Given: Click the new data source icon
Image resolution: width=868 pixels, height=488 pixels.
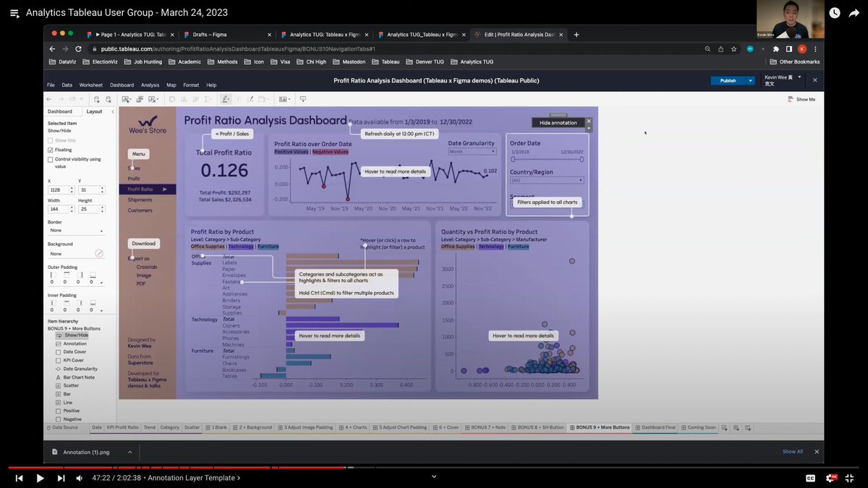Looking at the screenshot, I should [x=96, y=99].
